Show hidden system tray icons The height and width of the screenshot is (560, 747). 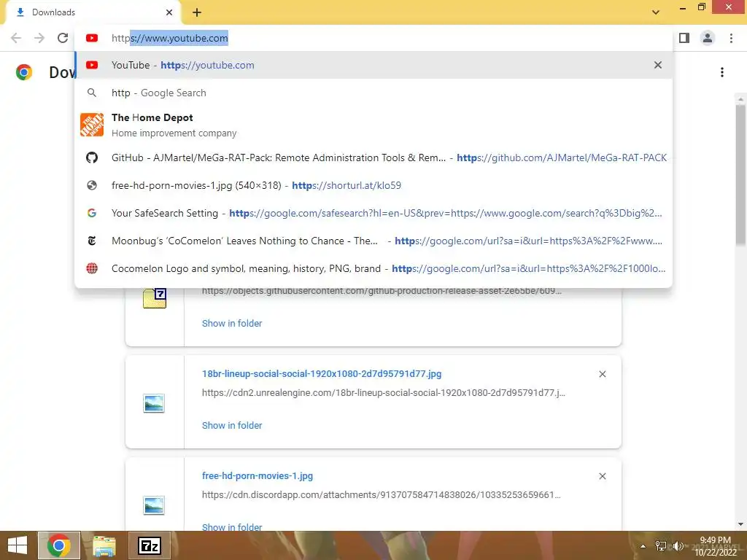click(643, 546)
